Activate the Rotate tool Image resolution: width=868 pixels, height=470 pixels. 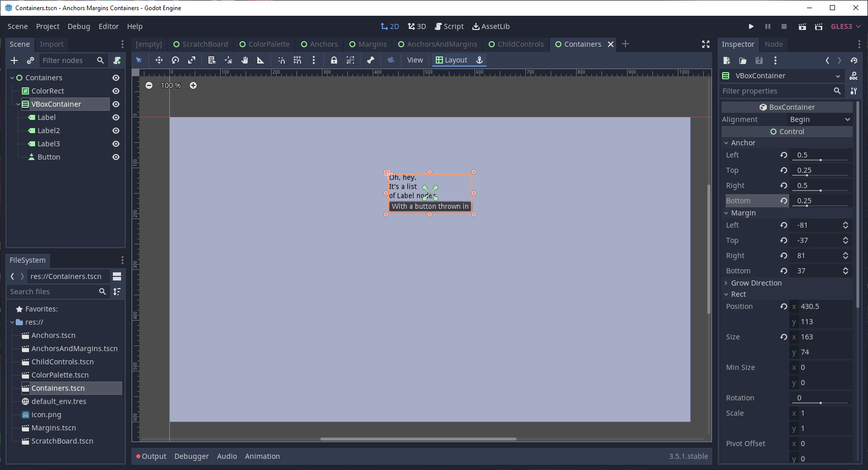175,60
